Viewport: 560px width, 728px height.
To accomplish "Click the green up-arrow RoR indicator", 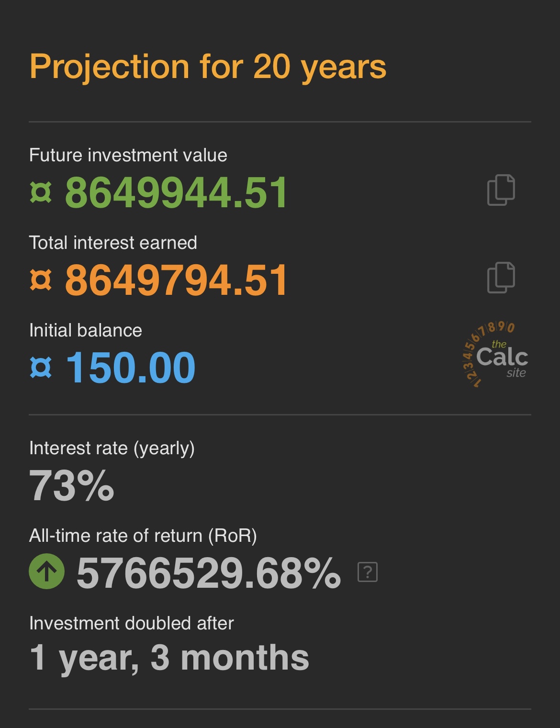I will (47, 571).
